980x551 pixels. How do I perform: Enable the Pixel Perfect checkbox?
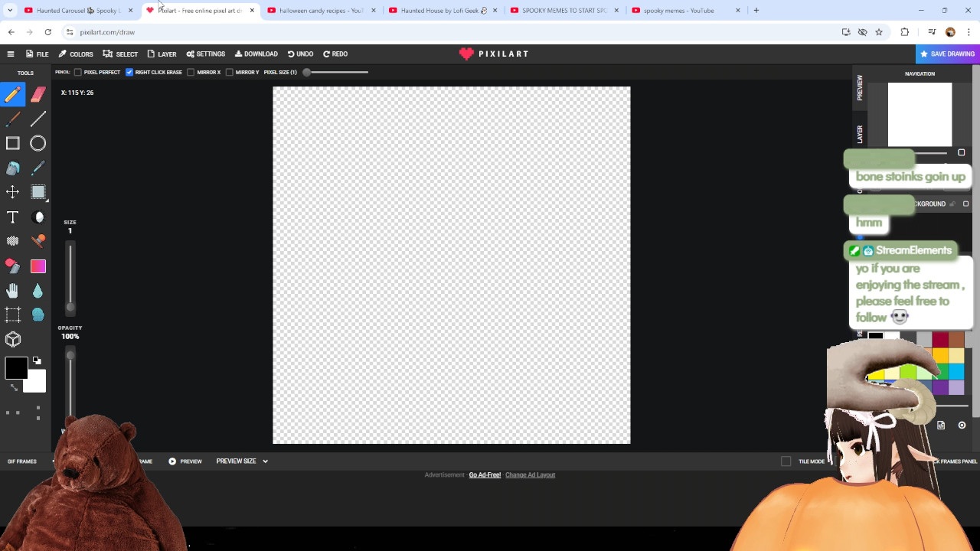pyautogui.click(x=78, y=72)
